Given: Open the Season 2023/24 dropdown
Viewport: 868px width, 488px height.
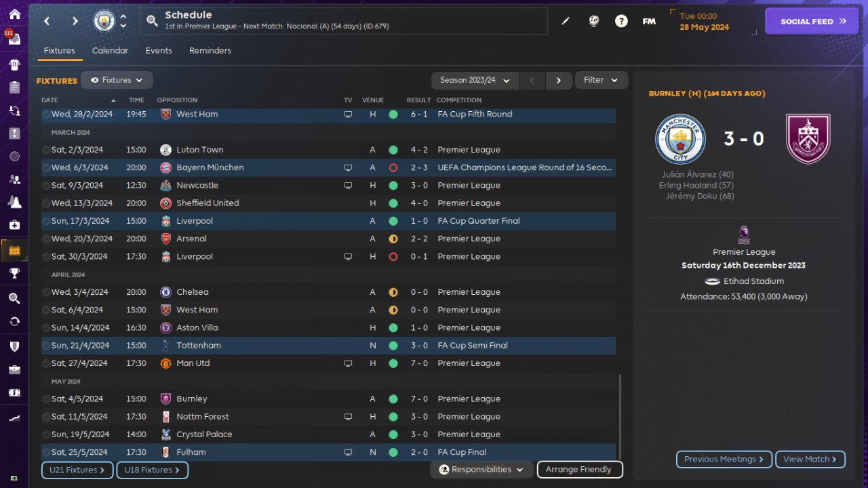Looking at the screenshot, I should (x=475, y=80).
